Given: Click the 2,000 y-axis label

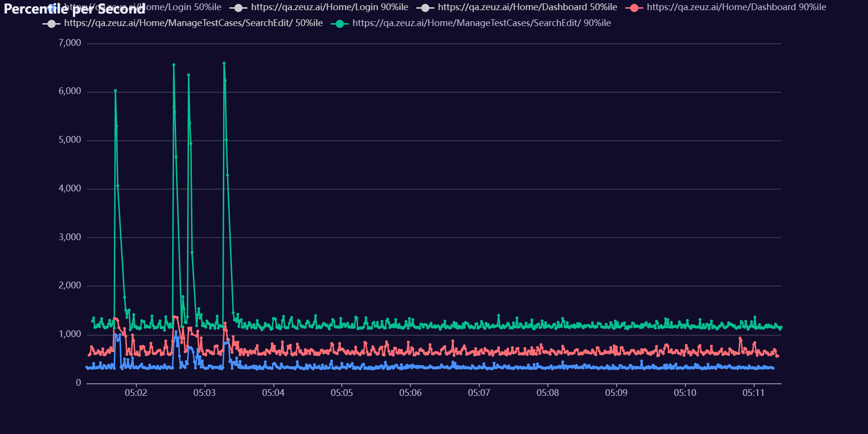Looking at the screenshot, I should [70, 285].
